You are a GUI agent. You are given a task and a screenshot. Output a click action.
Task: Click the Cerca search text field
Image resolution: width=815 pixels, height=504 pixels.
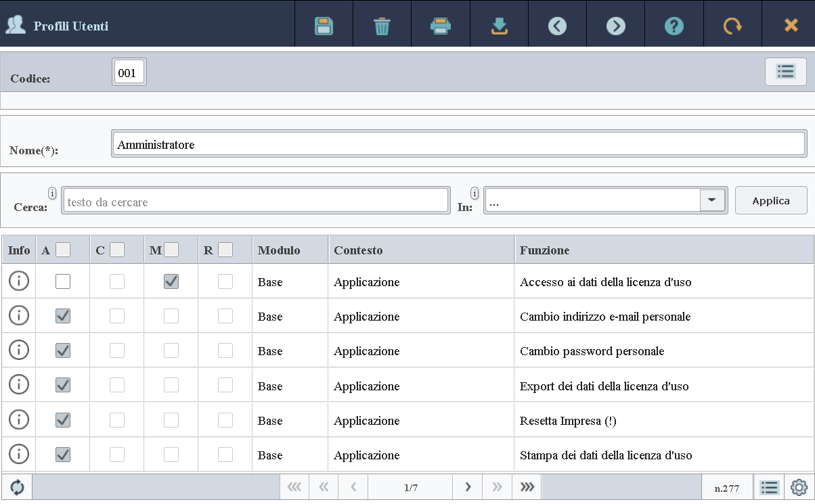click(x=255, y=201)
